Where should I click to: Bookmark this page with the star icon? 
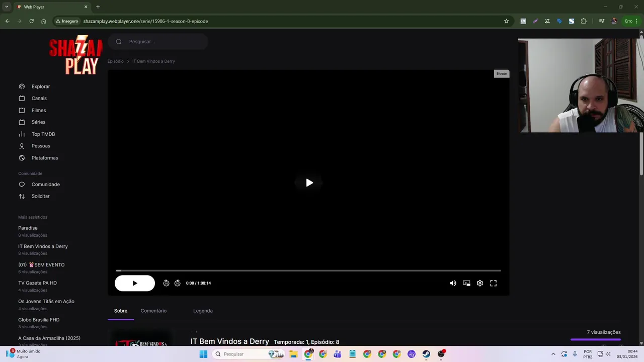point(506,21)
